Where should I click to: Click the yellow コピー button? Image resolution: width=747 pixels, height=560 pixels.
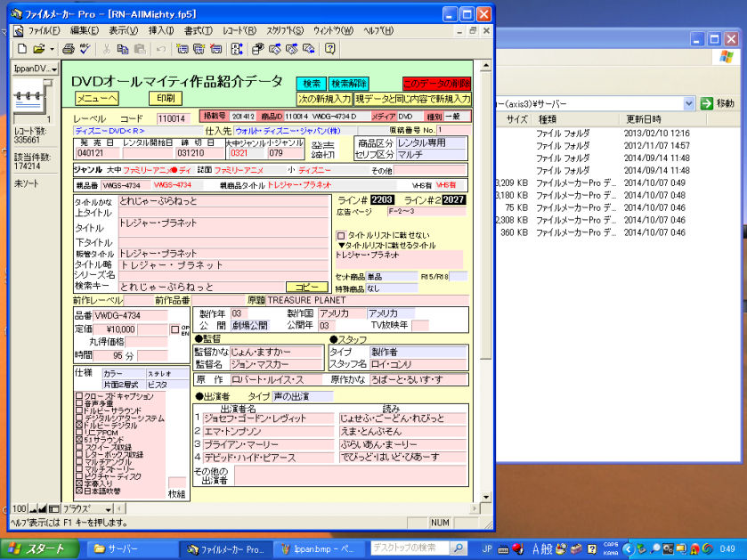pyautogui.click(x=307, y=288)
